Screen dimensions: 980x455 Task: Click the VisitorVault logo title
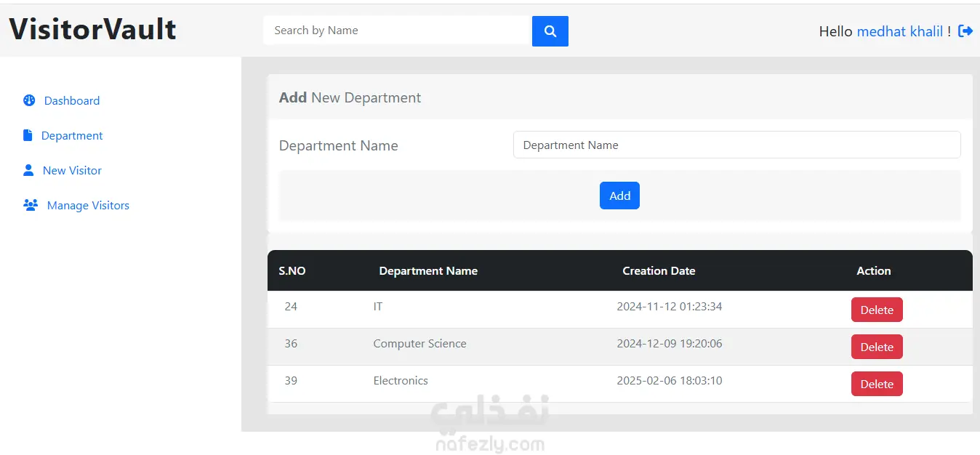(x=93, y=30)
